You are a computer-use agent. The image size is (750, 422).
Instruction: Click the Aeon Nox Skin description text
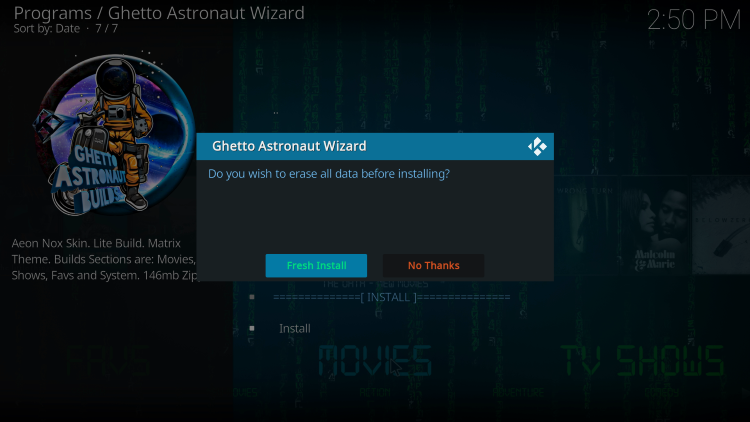pos(104,259)
